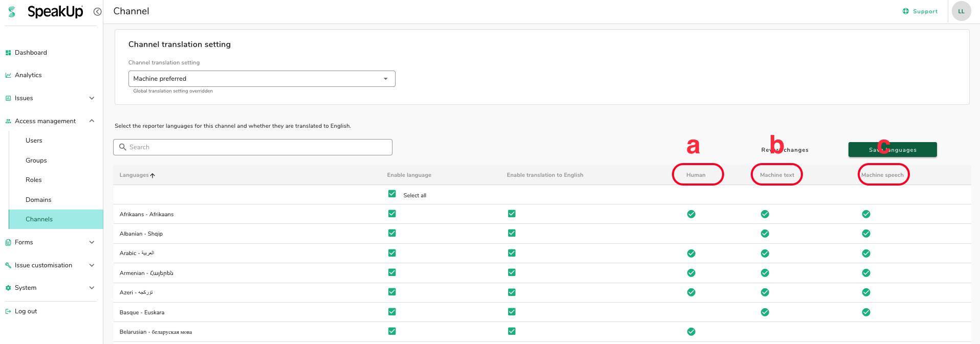The image size is (980, 344).
Task: Click the SpeakUp logo icon
Action: pos(12,11)
